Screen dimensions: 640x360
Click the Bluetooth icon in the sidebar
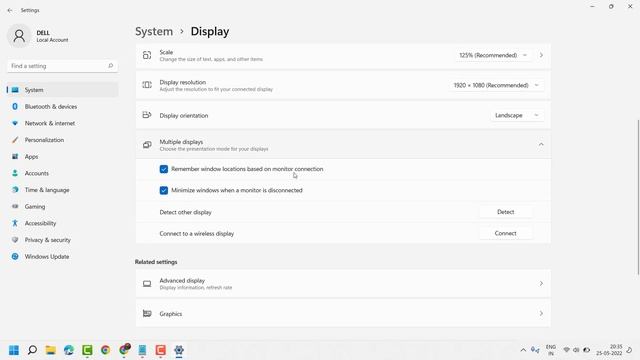(15, 107)
